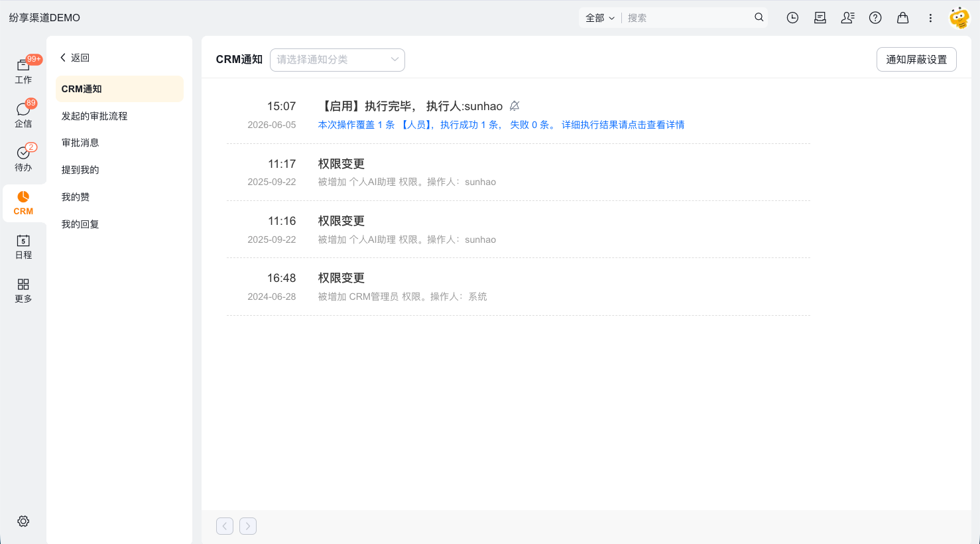Screen dimensions: 980x544
Task: Open the help question mark icon
Action: pyautogui.click(x=875, y=18)
